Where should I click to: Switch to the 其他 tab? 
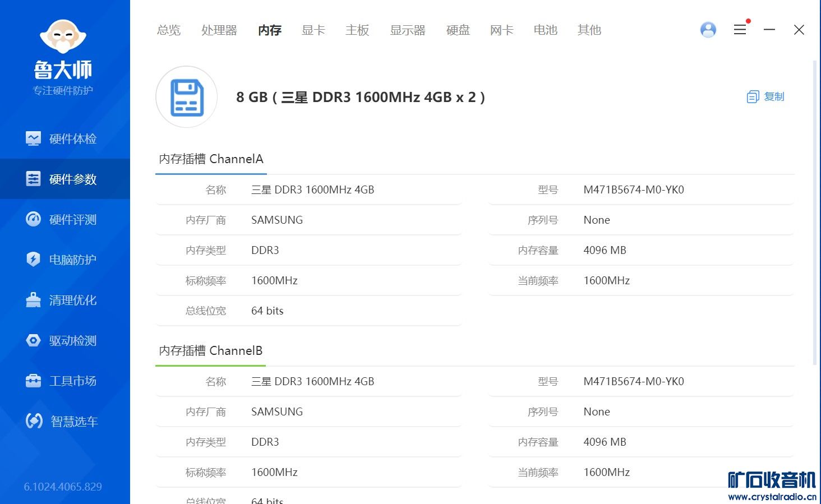point(589,30)
